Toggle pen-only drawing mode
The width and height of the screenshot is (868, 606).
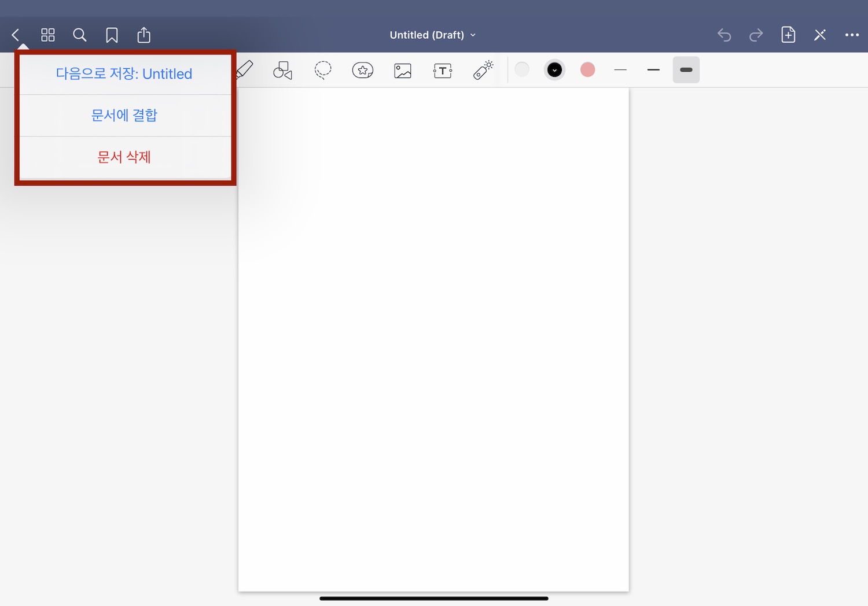(819, 35)
